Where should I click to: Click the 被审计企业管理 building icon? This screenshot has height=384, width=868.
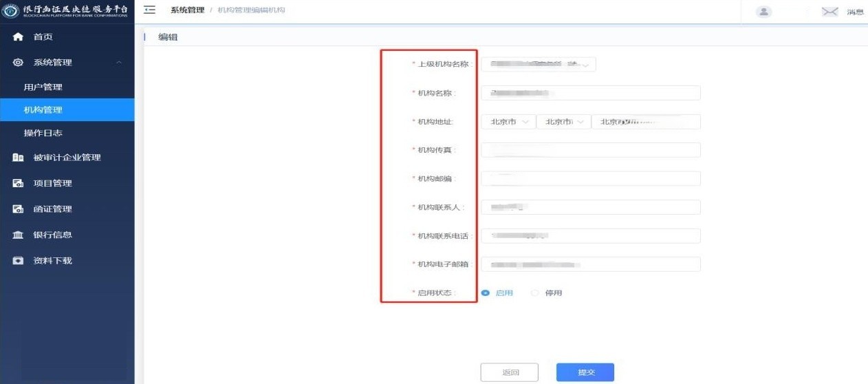point(19,158)
